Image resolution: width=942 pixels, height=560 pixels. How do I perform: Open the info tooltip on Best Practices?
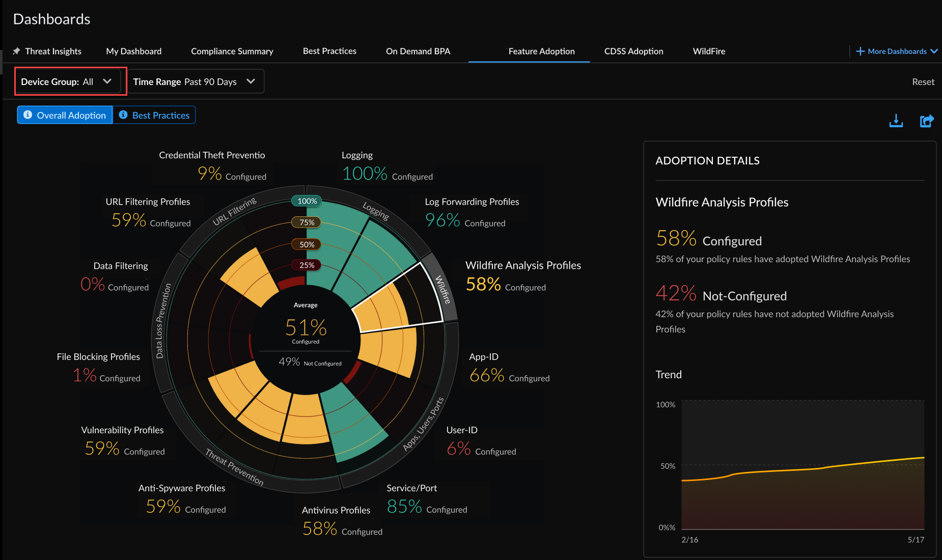point(123,115)
